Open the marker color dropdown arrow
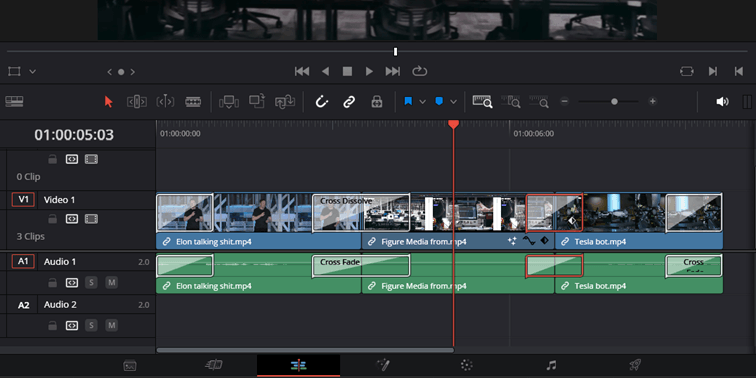The image size is (756, 378). point(453,102)
